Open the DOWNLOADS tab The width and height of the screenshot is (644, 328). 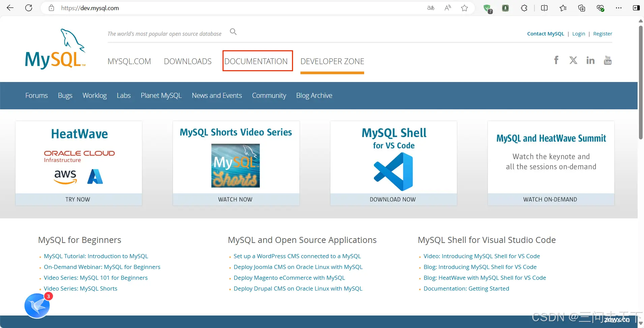188,61
